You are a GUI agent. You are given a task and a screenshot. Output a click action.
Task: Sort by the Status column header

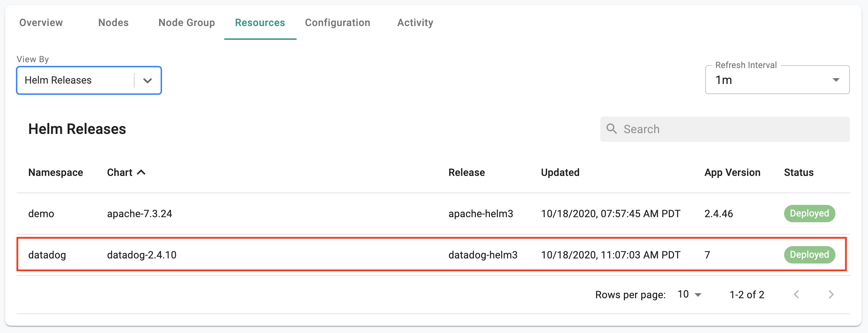point(799,172)
